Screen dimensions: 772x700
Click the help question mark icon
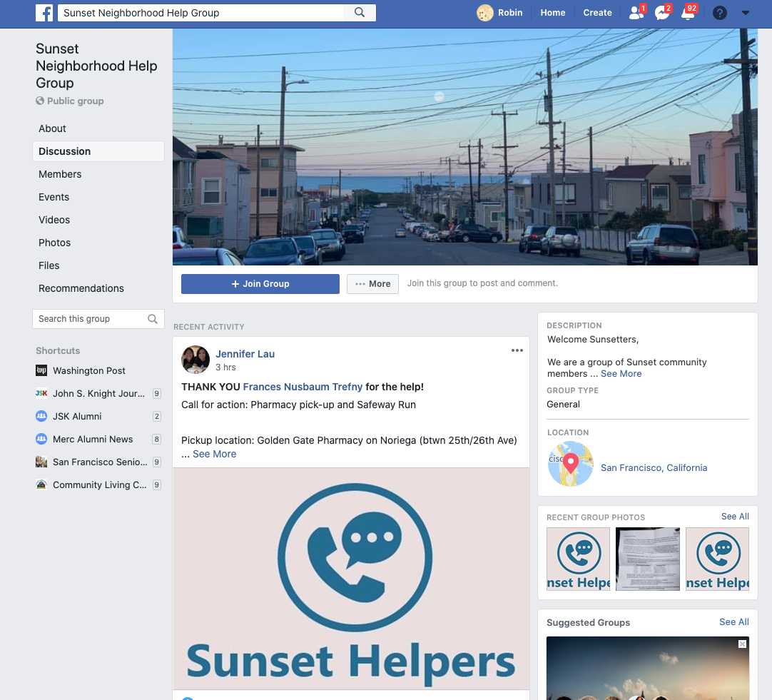720,13
